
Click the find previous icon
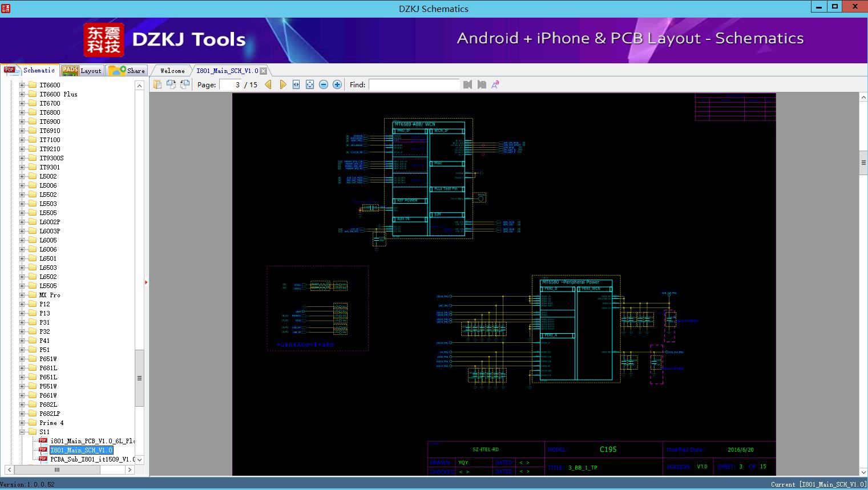[467, 84]
